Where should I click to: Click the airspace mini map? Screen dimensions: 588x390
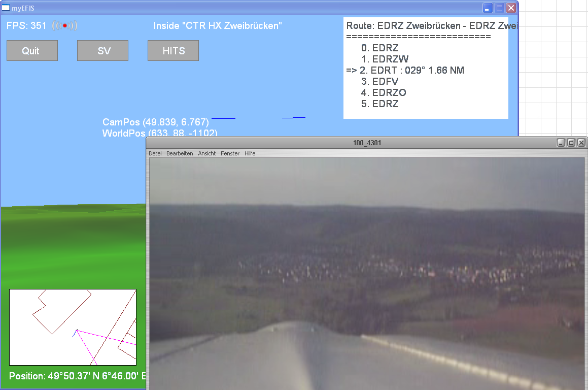[x=73, y=327]
